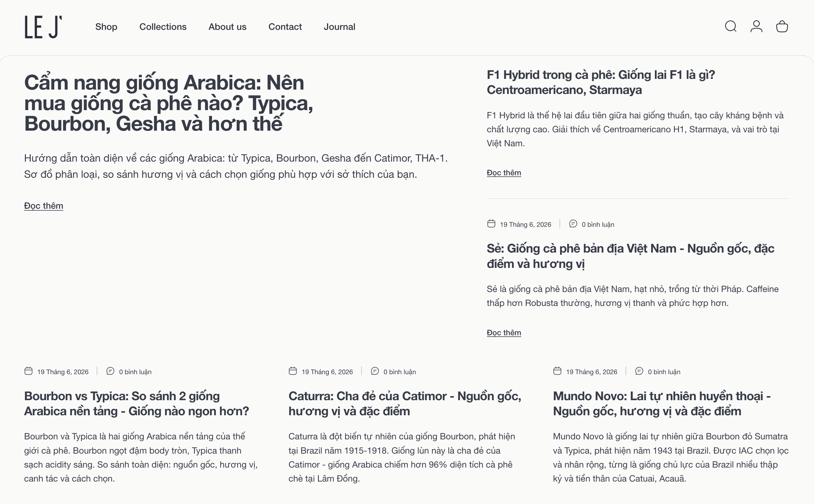The image size is (814, 504).
Task: Go to About us page
Action: click(228, 27)
